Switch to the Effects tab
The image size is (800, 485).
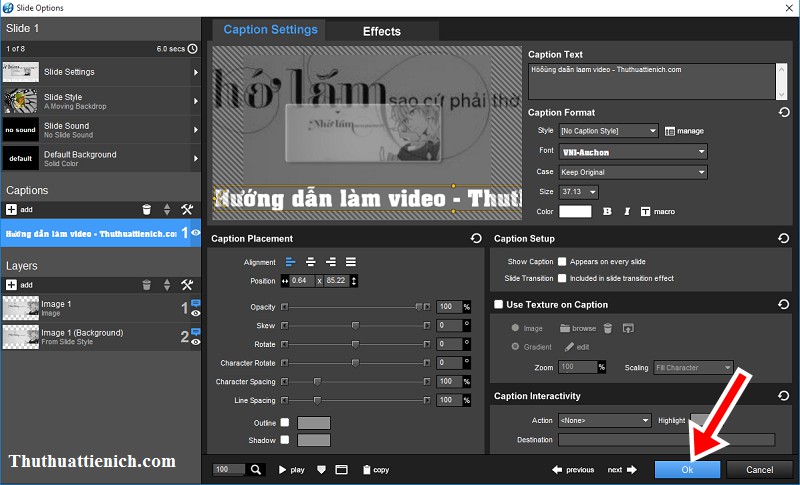pyautogui.click(x=381, y=31)
